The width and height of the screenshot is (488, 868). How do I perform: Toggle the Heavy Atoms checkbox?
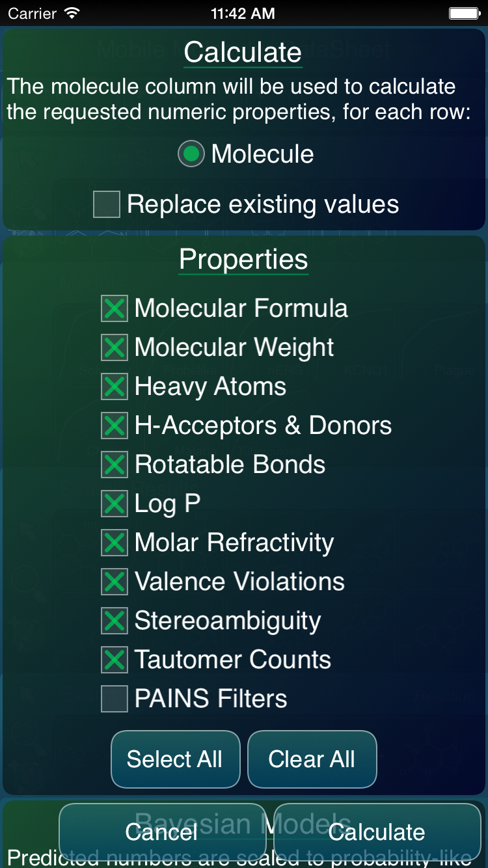coord(115,387)
